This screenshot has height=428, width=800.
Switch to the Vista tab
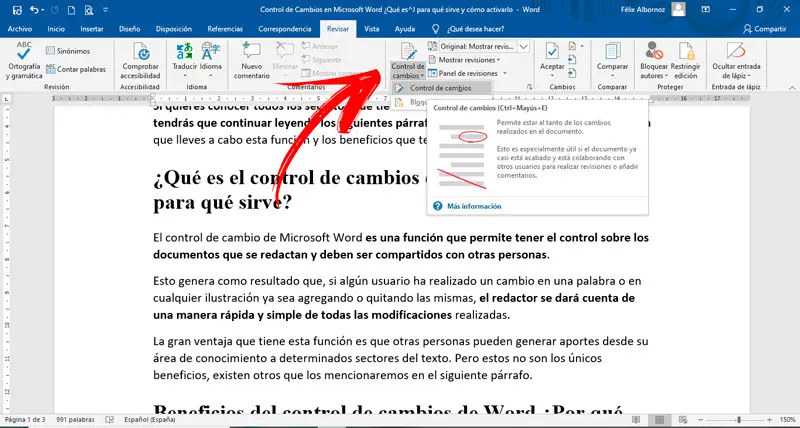(x=371, y=29)
